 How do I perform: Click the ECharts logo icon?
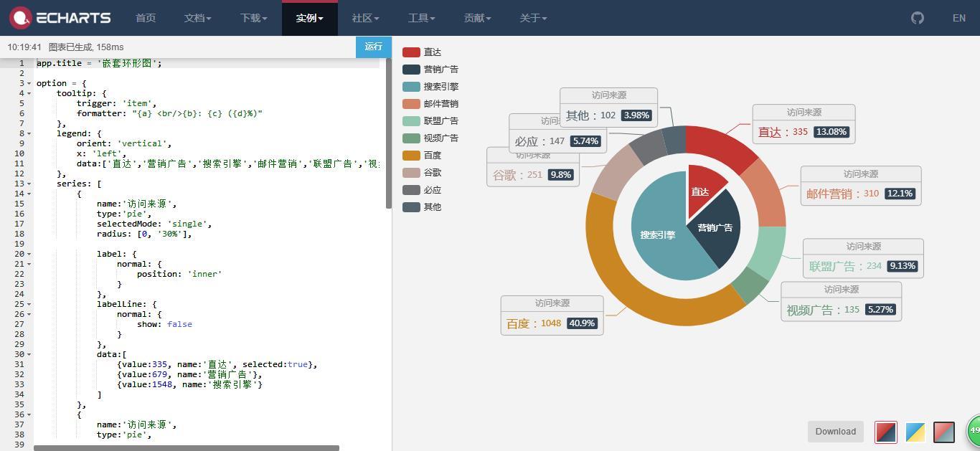click(20, 18)
